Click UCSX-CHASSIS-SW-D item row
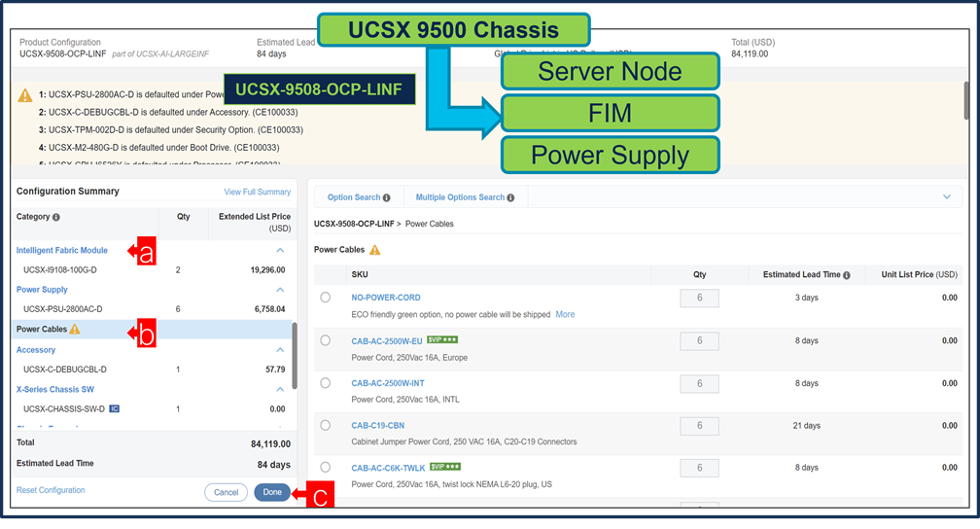This screenshot has height=529, width=980. click(x=152, y=409)
